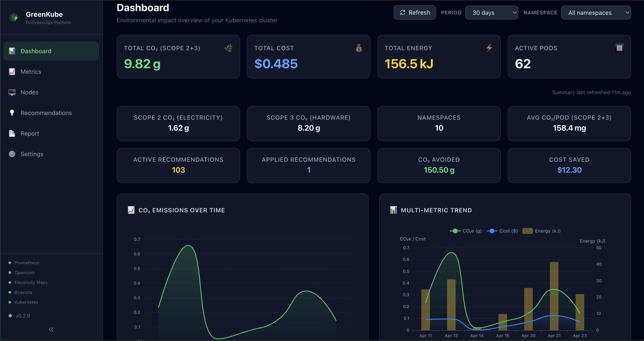Click 'Summary last refreshed 11m ago' text
The width and height of the screenshot is (644, 341).
(591, 92)
